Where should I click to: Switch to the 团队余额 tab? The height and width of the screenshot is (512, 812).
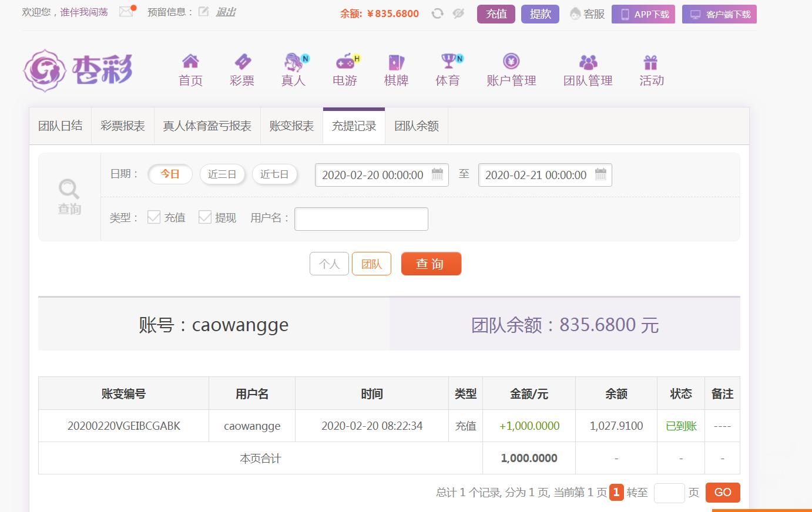pyautogui.click(x=417, y=126)
